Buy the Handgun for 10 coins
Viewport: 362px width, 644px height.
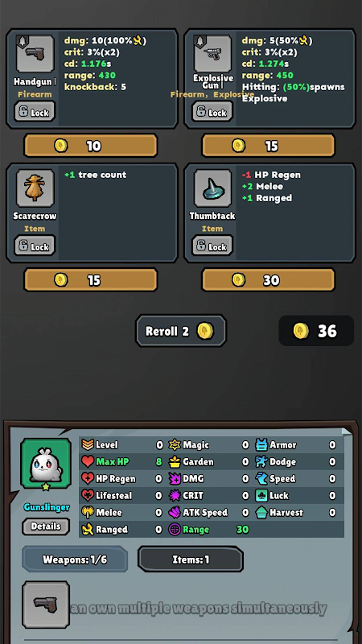coord(91,146)
